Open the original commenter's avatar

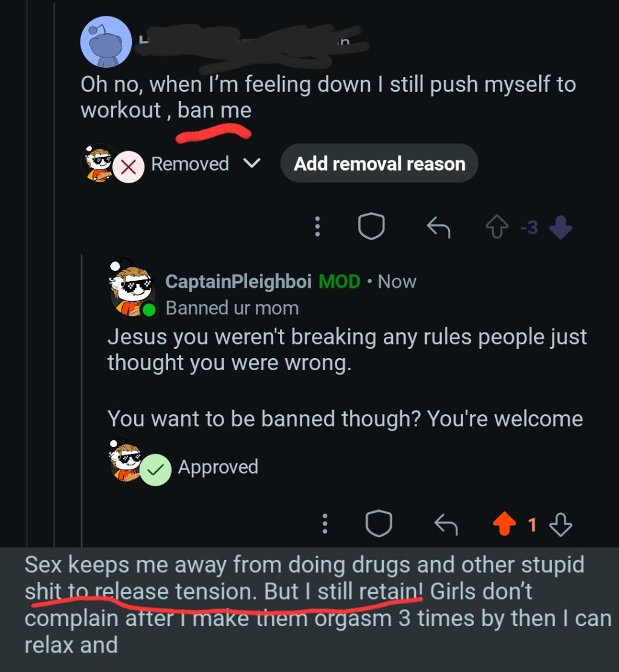pyautogui.click(x=106, y=41)
